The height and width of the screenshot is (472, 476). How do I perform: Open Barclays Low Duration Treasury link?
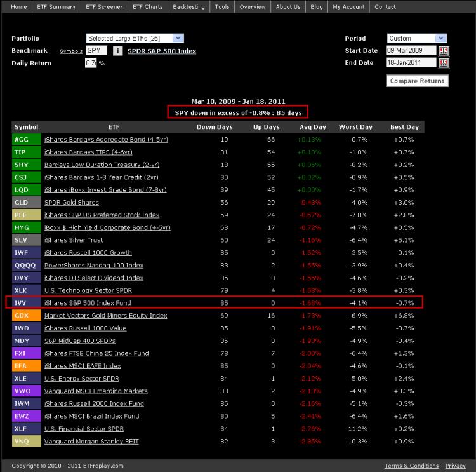102,165
